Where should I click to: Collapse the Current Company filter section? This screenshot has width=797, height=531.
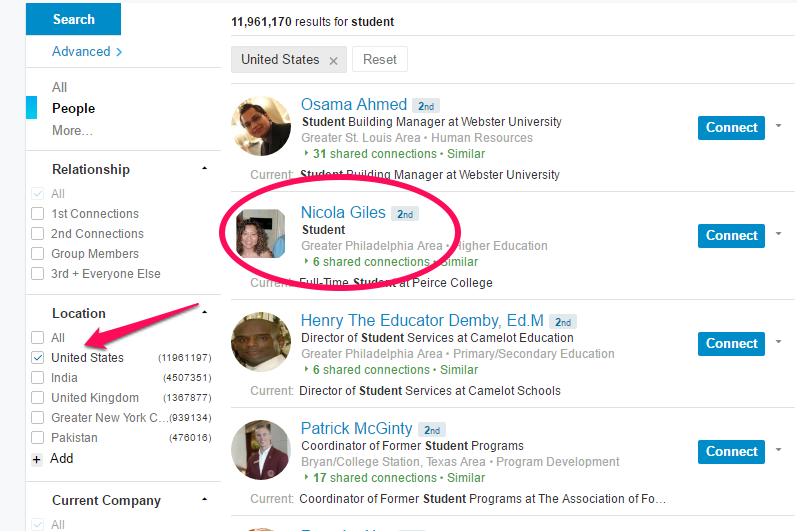click(x=204, y=499)
